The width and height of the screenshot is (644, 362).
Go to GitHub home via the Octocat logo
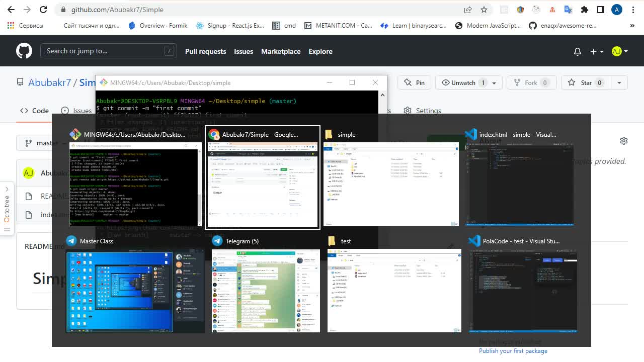24,51
